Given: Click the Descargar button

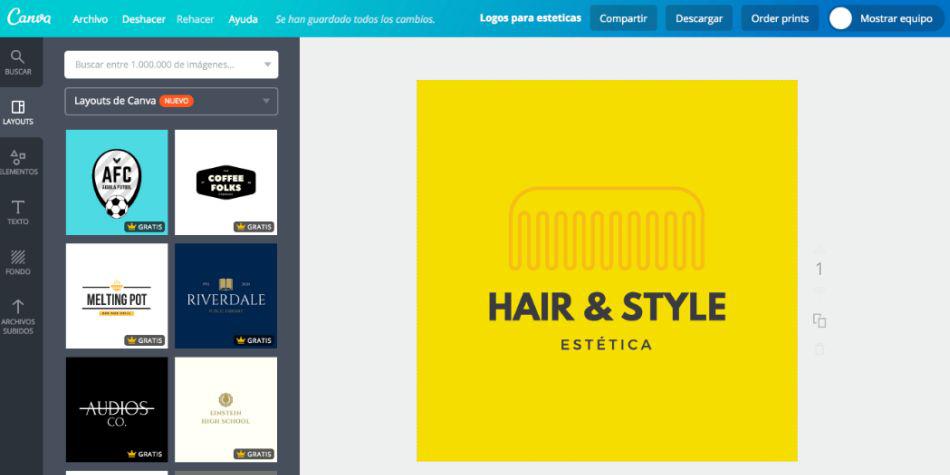Looking at the screenshot, I should pyautogui.click(x=699, y=18).
